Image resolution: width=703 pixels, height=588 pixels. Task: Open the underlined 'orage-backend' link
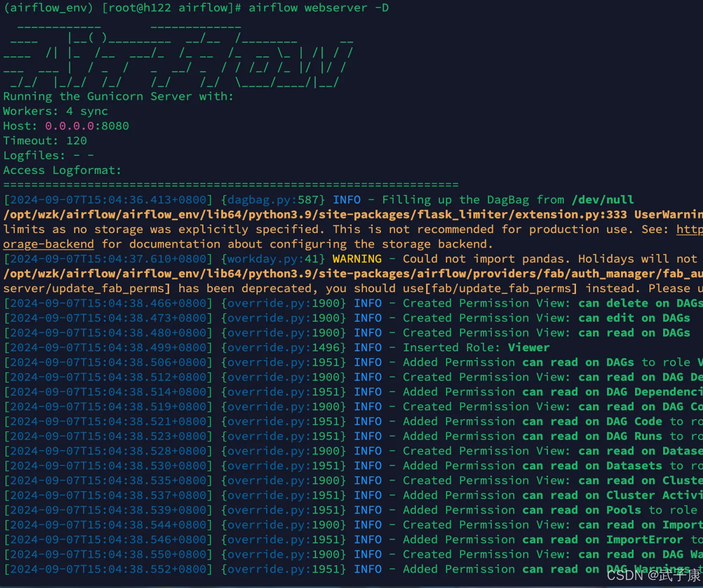tap(49, 244)
